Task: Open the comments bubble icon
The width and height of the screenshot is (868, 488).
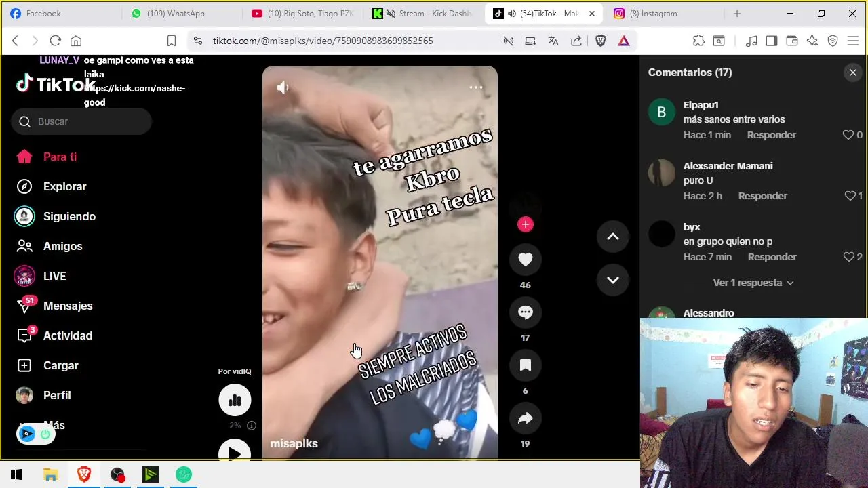Action: click(x=526, y=312)
